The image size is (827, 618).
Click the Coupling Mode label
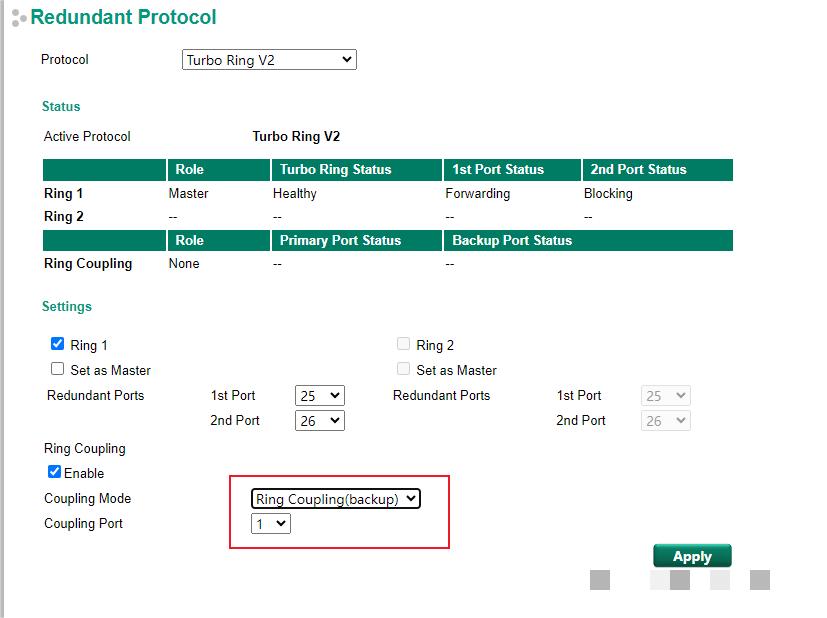tap(88, 498)
